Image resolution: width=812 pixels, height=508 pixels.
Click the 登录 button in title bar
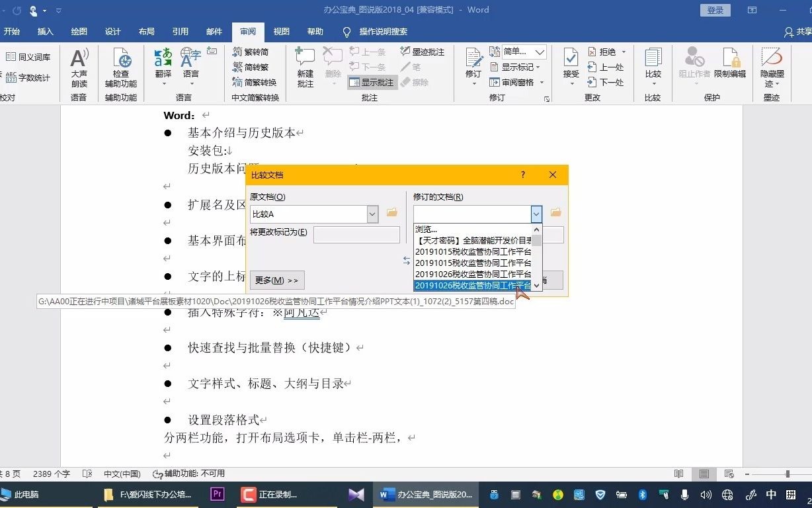[715, 11]
